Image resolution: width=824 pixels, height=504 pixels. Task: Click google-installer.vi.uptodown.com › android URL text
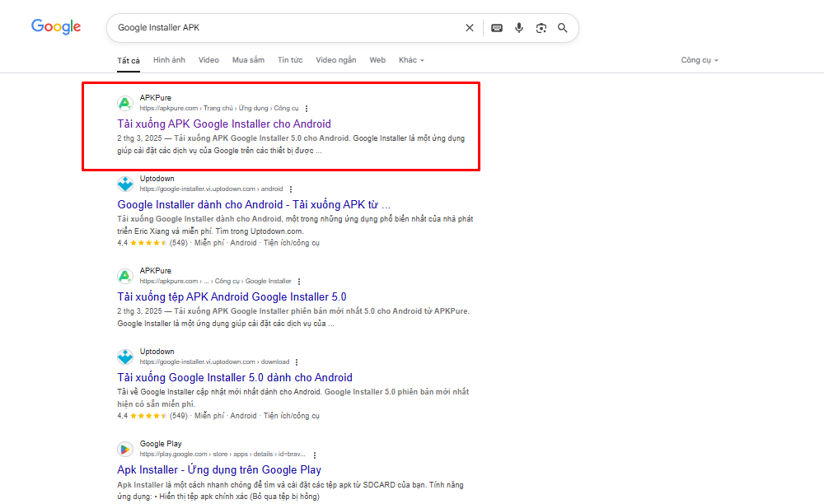[x=211, y=189]
